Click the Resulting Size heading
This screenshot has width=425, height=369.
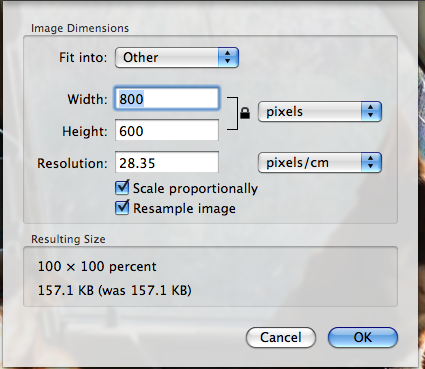68,239
